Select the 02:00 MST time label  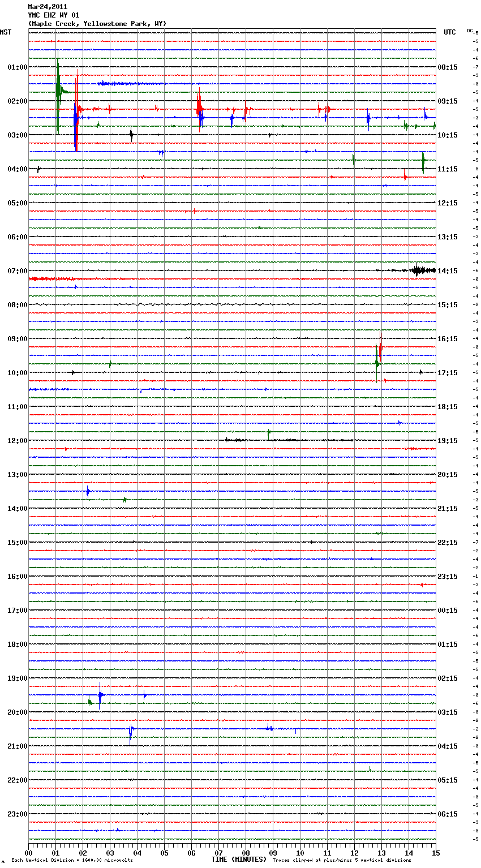(18, 101)
